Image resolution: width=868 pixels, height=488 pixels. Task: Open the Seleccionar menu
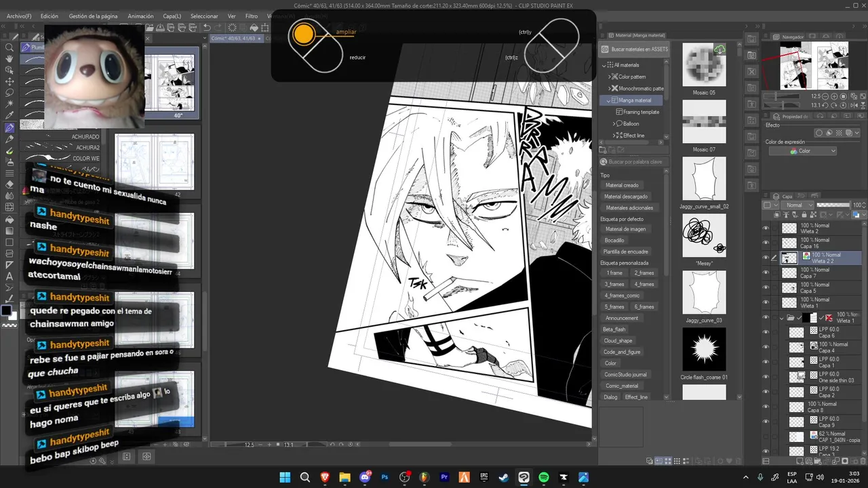(204, 16)
